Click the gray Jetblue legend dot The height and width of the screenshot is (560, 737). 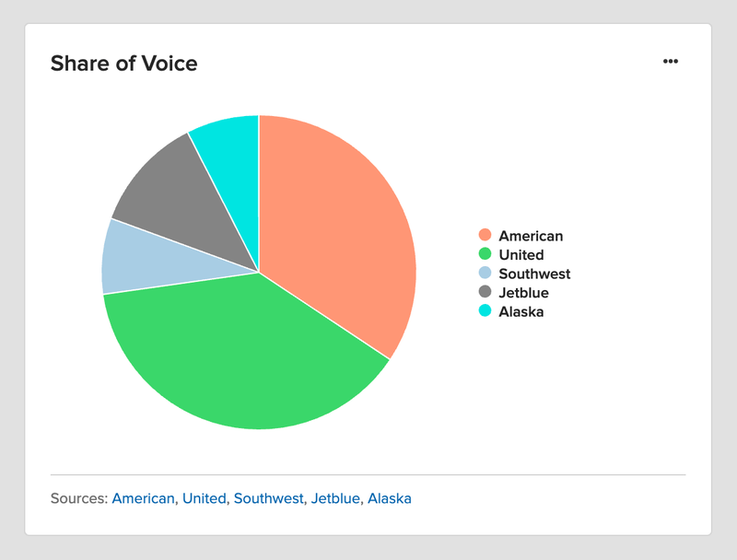[x=484, y=292]
